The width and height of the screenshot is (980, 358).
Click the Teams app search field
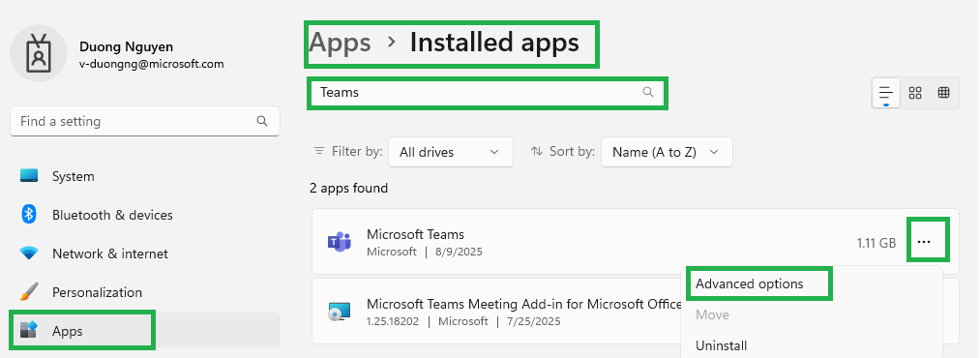point(488,93)
